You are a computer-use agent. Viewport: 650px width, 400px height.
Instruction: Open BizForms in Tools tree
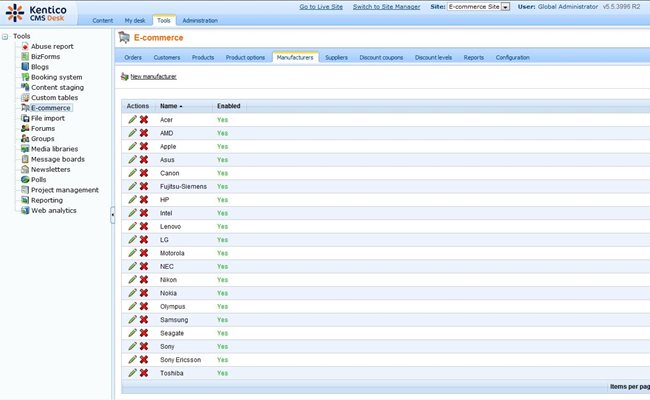pyautogui.click(x=45, y=57)
